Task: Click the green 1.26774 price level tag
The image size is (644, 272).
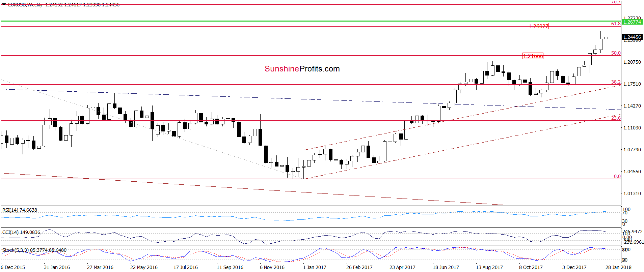Action: point(632,22)
